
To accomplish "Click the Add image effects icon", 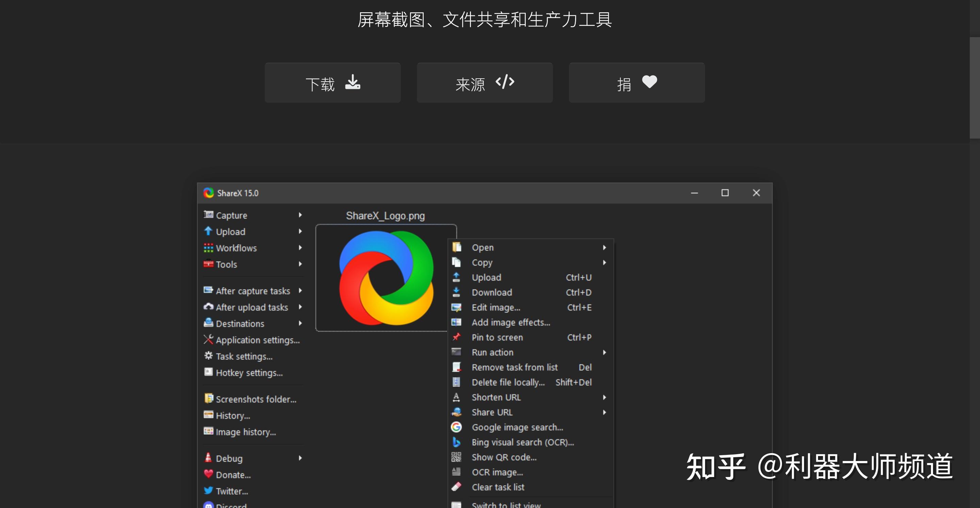I will click(457, 322).
